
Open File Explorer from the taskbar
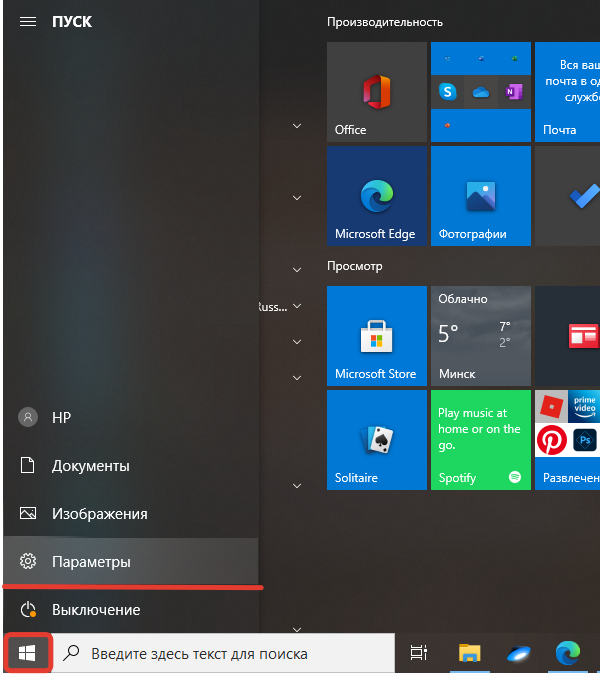(x=469, y=653)
